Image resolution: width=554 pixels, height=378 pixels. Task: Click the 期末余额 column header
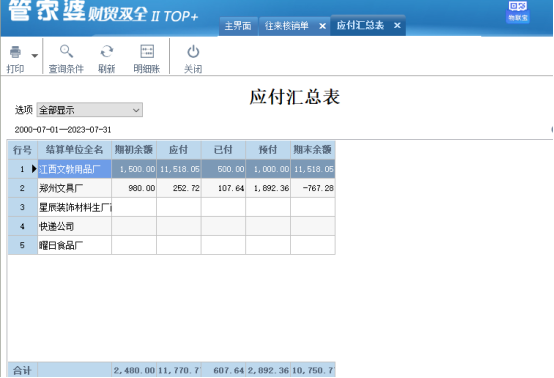coord(313,150)
